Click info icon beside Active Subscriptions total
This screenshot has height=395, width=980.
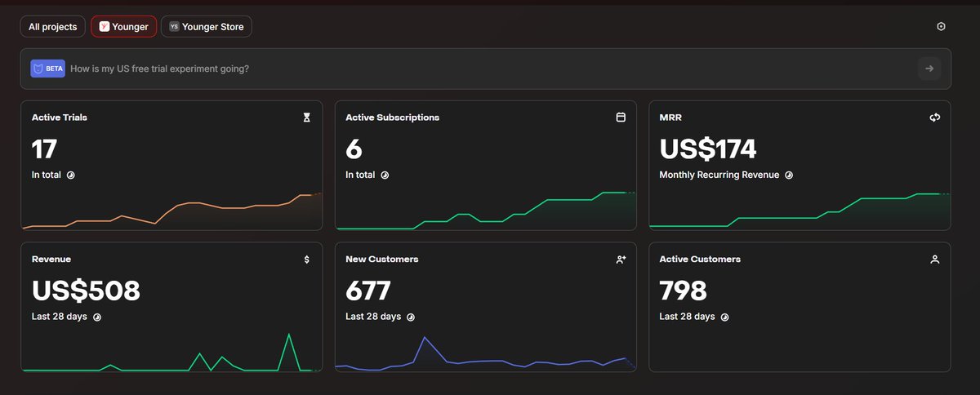click(385, 175)
